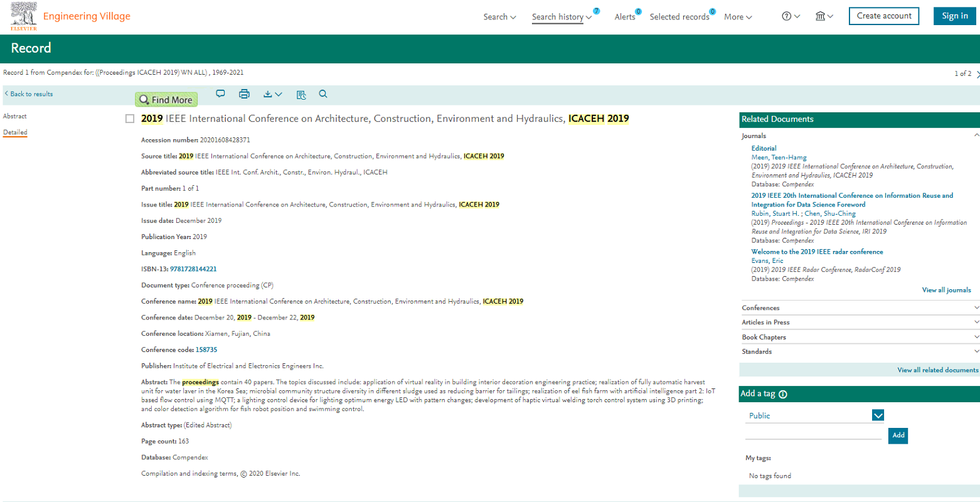Go back to results
The image size is (980, 502).
tap(29, 94)
